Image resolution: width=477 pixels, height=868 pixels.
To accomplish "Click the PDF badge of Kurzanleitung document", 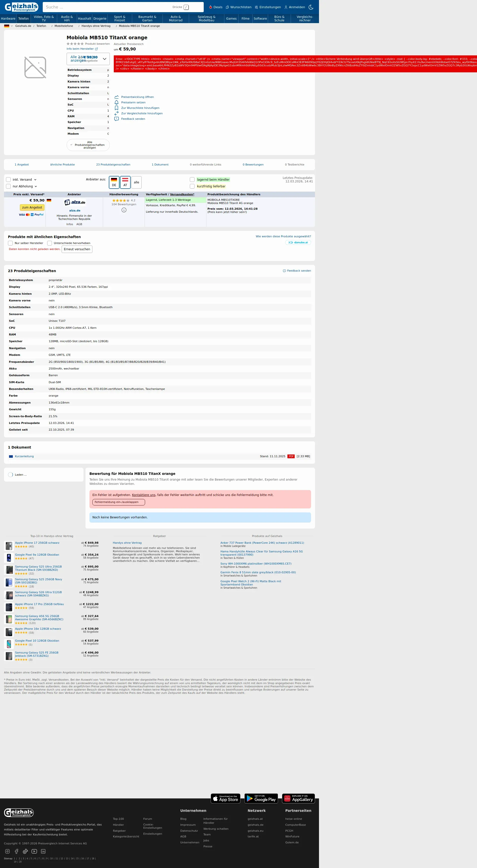I will pyautogui.click(x=291, y=456).
